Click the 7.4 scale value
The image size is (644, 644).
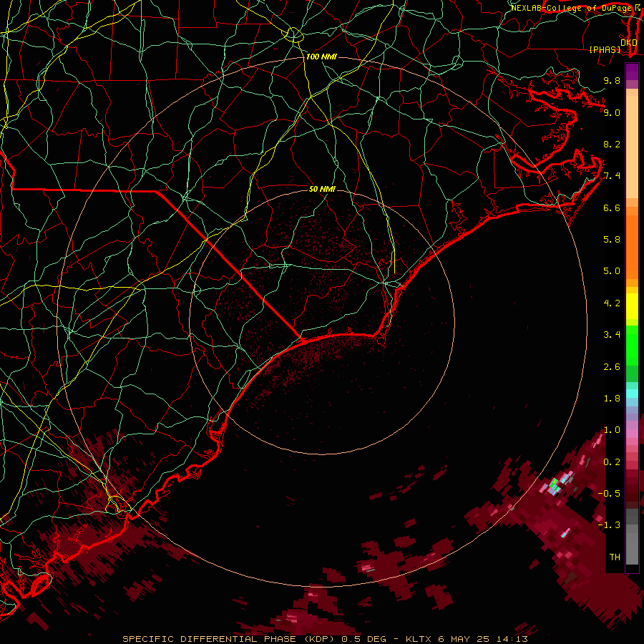(612, 176)
